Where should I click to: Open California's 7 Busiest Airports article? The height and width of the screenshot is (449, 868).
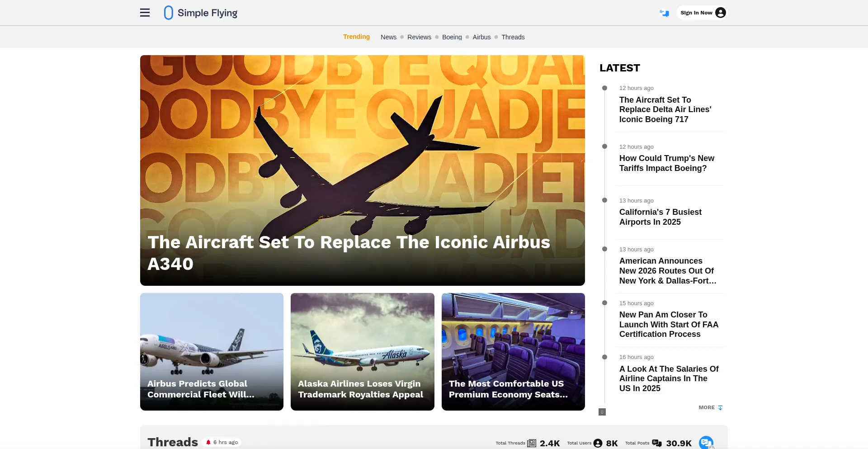coord(660,217)
